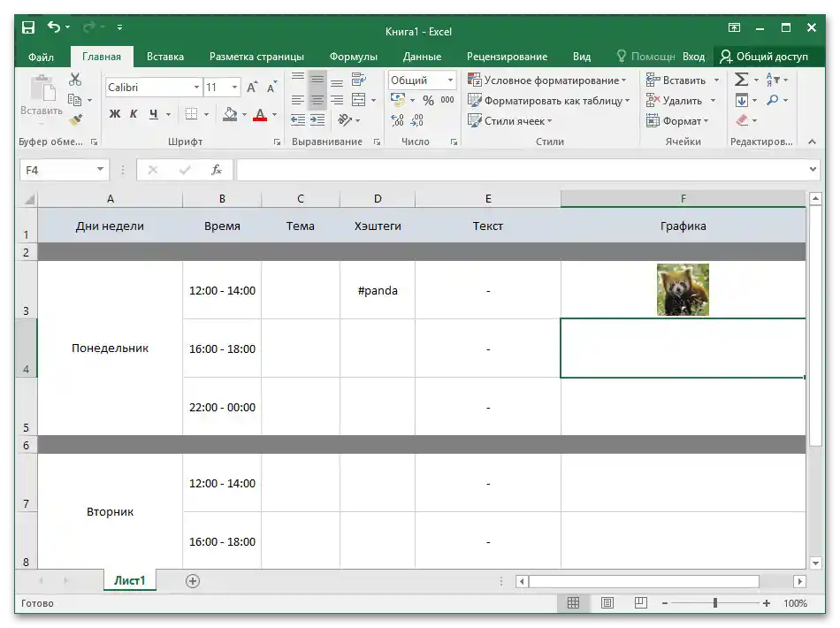The image size is (840, 628).
Task: Undo the last action
Action: (54, 27)
